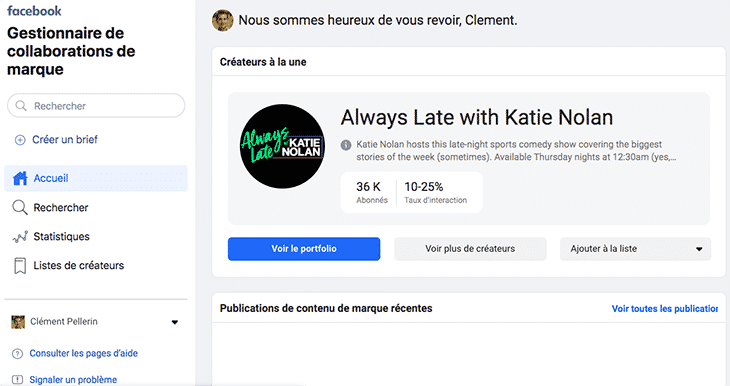Open the Voir toutes les publications link
This screenshot has width=730, height=386.
point(664,308)
